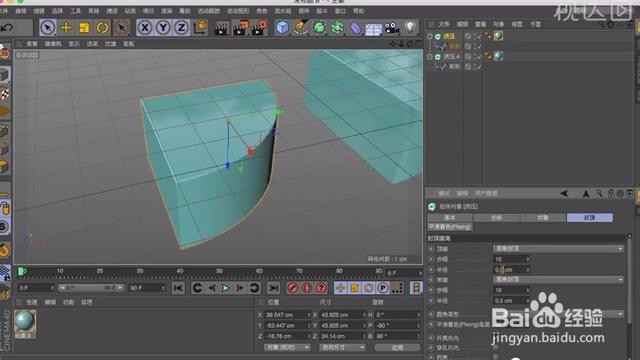Click the Autokeying button

(307, 288)
